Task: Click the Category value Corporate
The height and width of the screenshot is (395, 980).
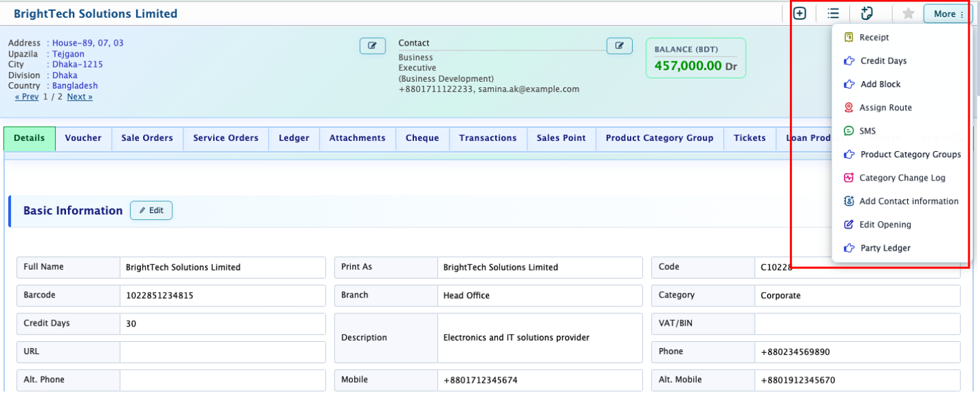Action: point(857,296)
